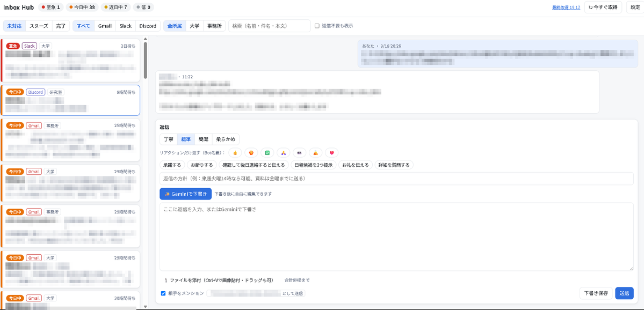Click the 下書き保存 save draft button
The width and height of the screenshot is (644, 310).
(596, 293)
